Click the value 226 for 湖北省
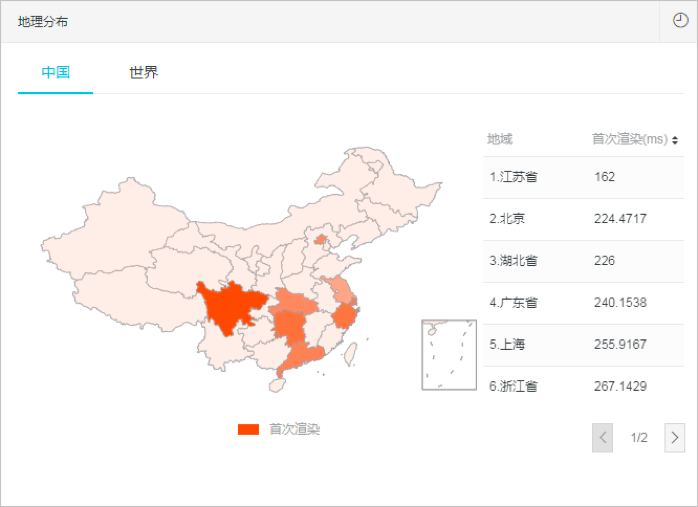The height and width of the screenshot is (507, 698). point(605,260)
